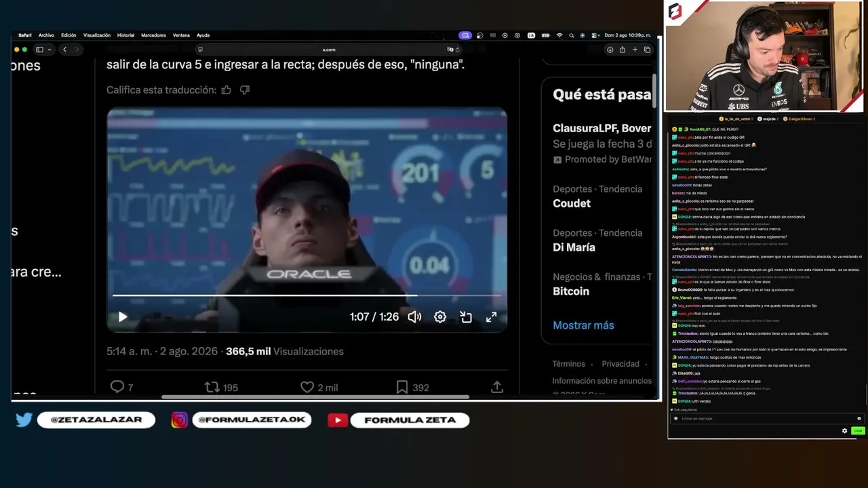Show Safari tab overview

click(x=647, y=49)
